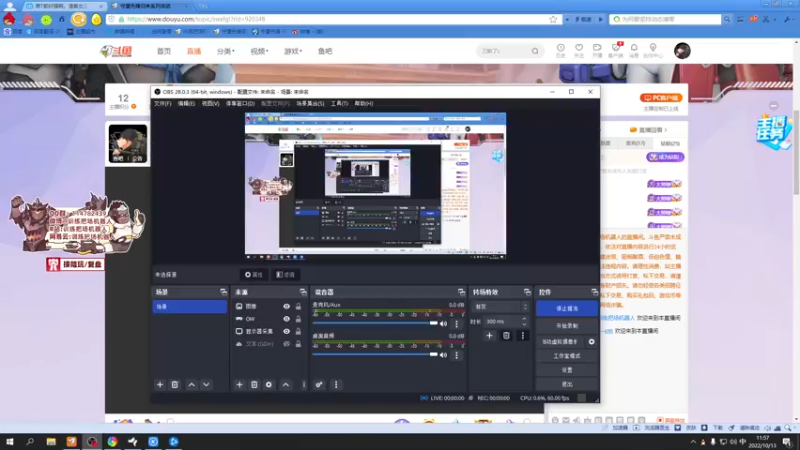
Task: Open 桌面音频 channel options dots
Action: pyautogui.click(x=457, y=355)
